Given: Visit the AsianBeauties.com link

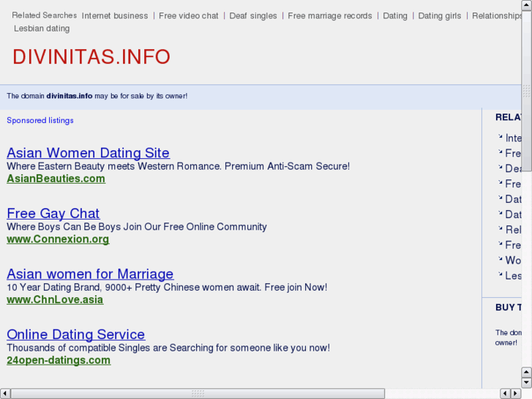Looking at the screenshot, I should (56, 179).
